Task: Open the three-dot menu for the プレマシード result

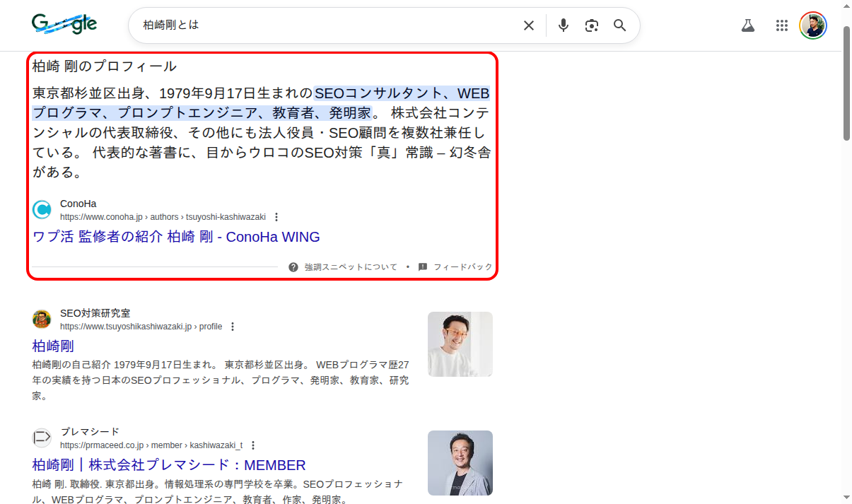Action: (254, 445)
